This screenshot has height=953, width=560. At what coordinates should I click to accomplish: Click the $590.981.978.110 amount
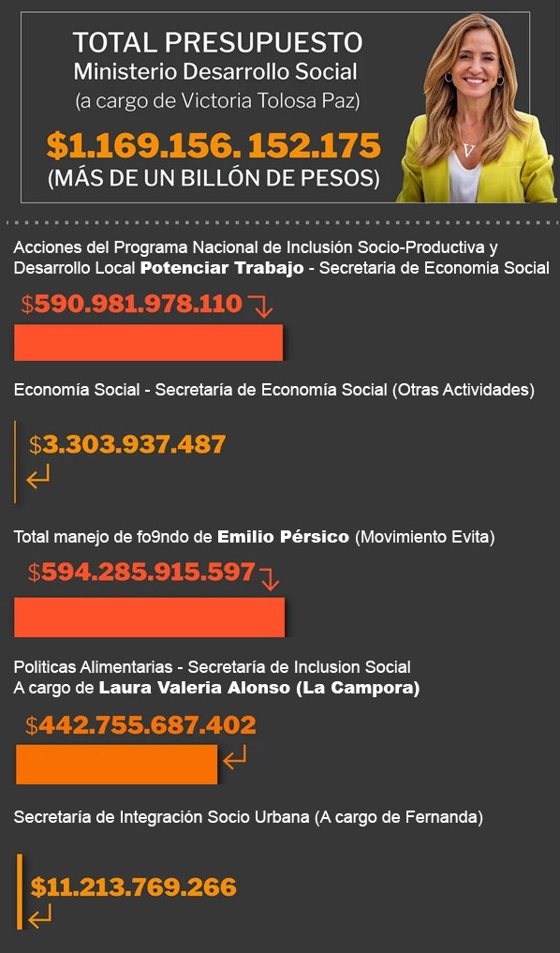[132, 304]
